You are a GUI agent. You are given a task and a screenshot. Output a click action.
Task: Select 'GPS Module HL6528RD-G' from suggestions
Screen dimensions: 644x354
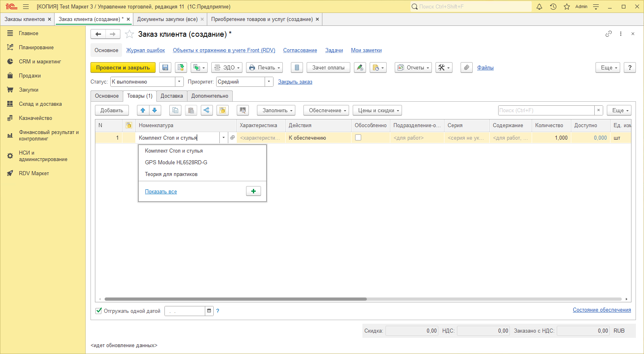tap(176, 163)
